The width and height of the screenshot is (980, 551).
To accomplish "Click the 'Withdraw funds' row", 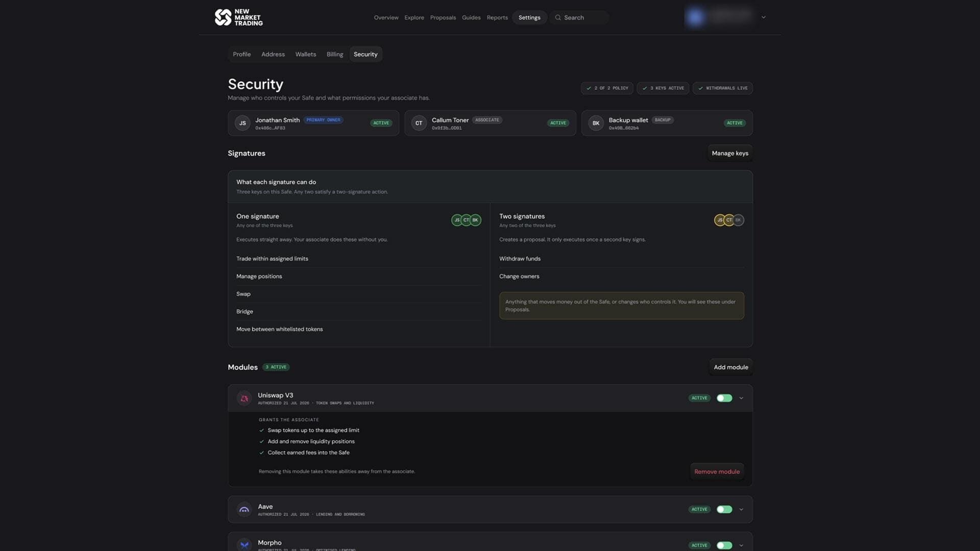I will coord(622,259).
